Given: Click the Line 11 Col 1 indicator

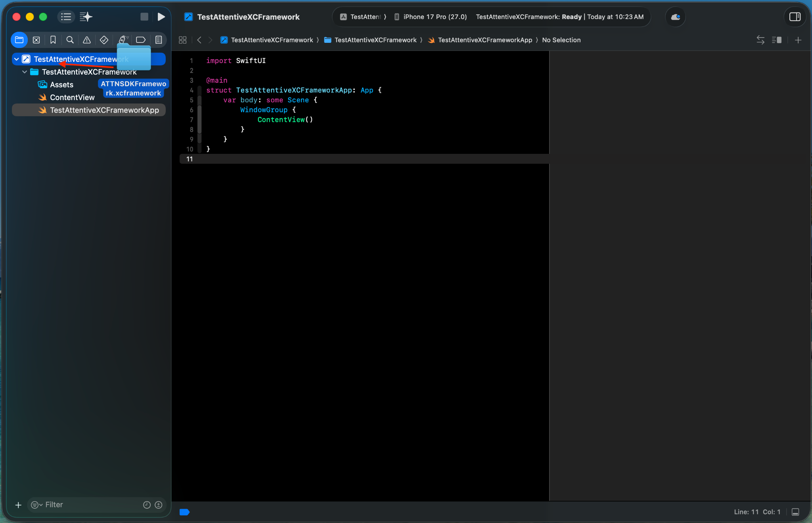Looking at the screenshot, I should point(757,512).
